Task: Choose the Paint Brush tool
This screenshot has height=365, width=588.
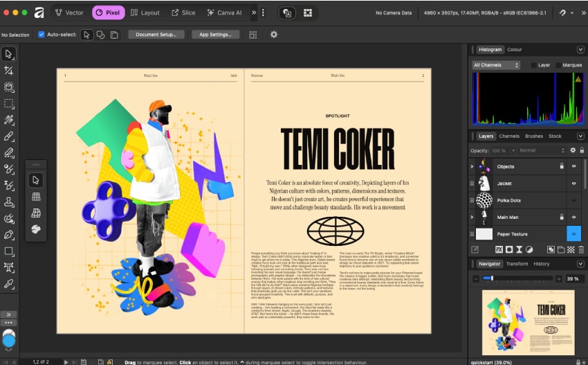Action: point(9,136)
